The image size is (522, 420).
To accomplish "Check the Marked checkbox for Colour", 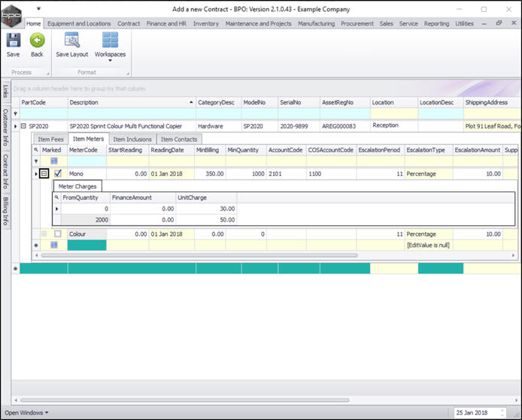I will coord(58,234).
